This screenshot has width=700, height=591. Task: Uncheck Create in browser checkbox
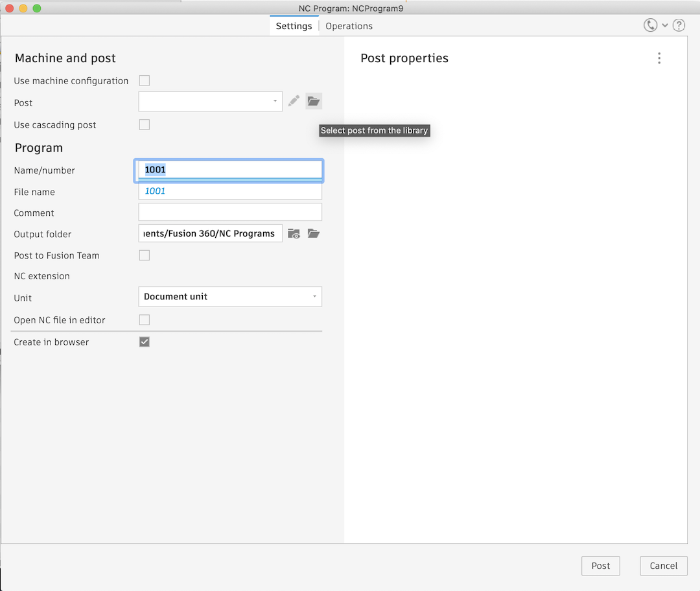pyautogui.click(x=144, y=342)
